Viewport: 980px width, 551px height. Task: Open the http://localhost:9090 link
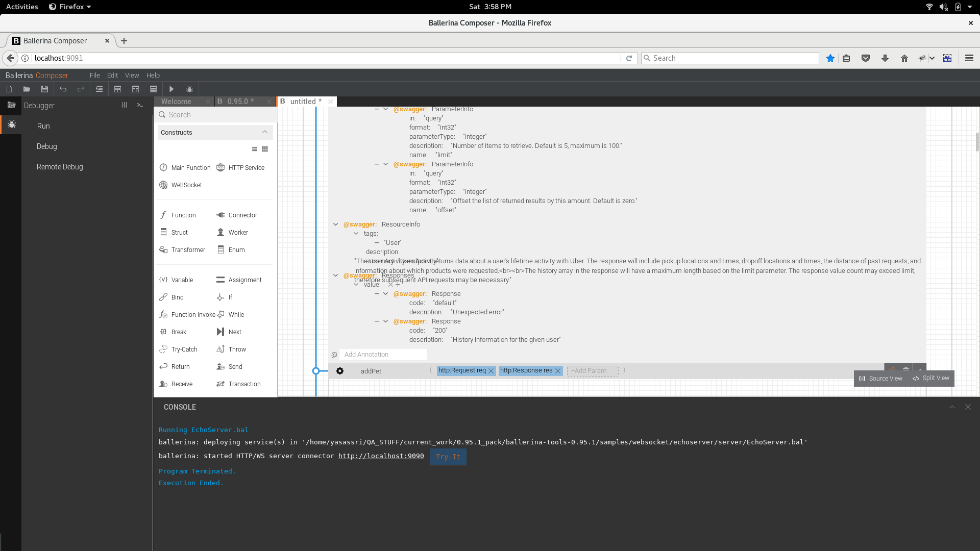[380, 456]
